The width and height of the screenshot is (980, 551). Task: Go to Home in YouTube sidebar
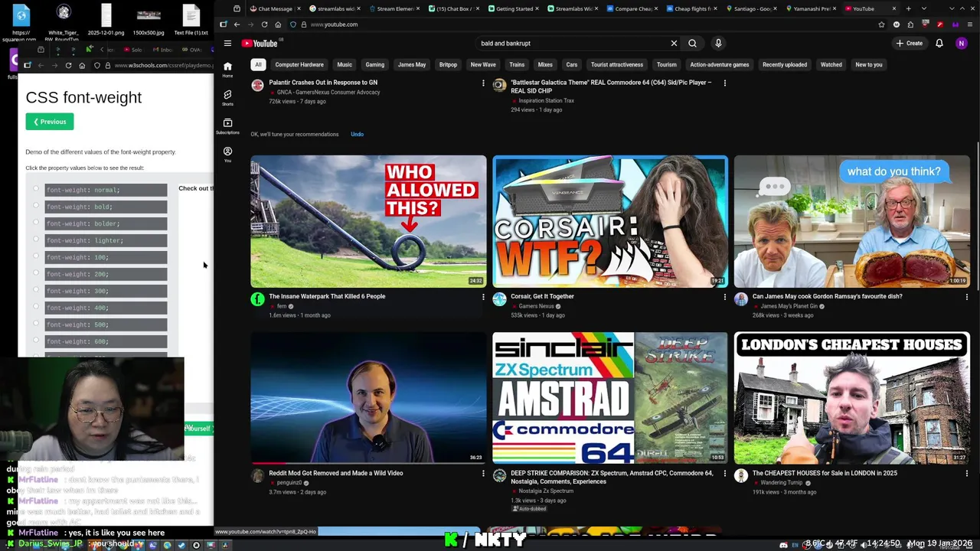tap(227, 70)
